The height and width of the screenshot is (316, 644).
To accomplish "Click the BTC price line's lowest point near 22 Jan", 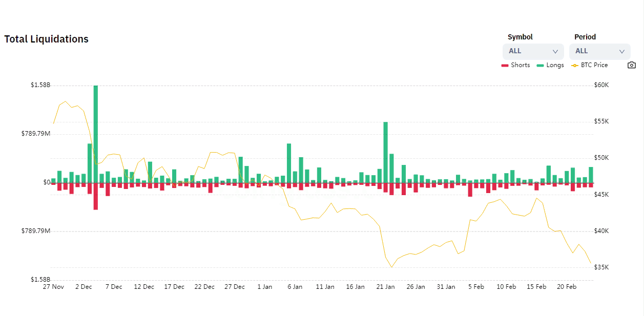I will point(391,267).
